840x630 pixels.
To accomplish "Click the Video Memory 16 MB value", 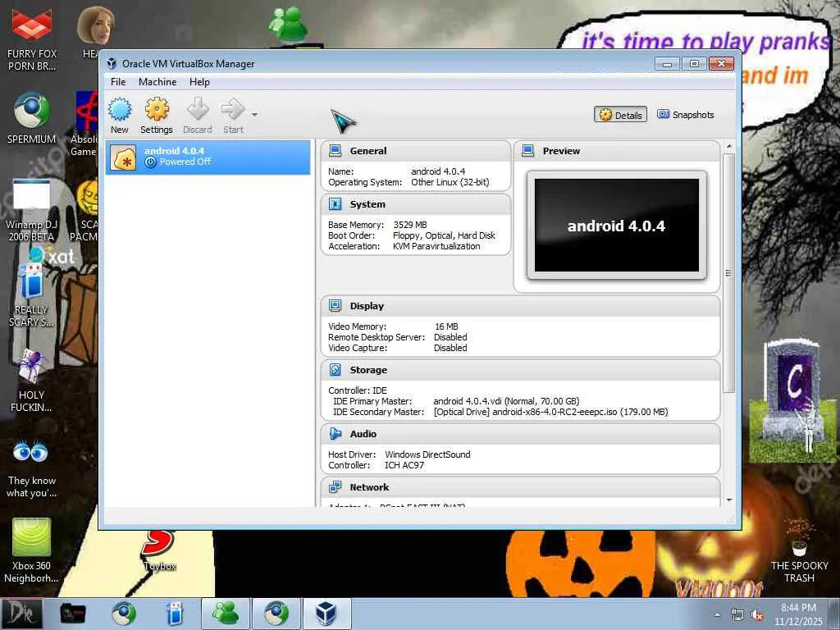I will (x=446, y=326).
